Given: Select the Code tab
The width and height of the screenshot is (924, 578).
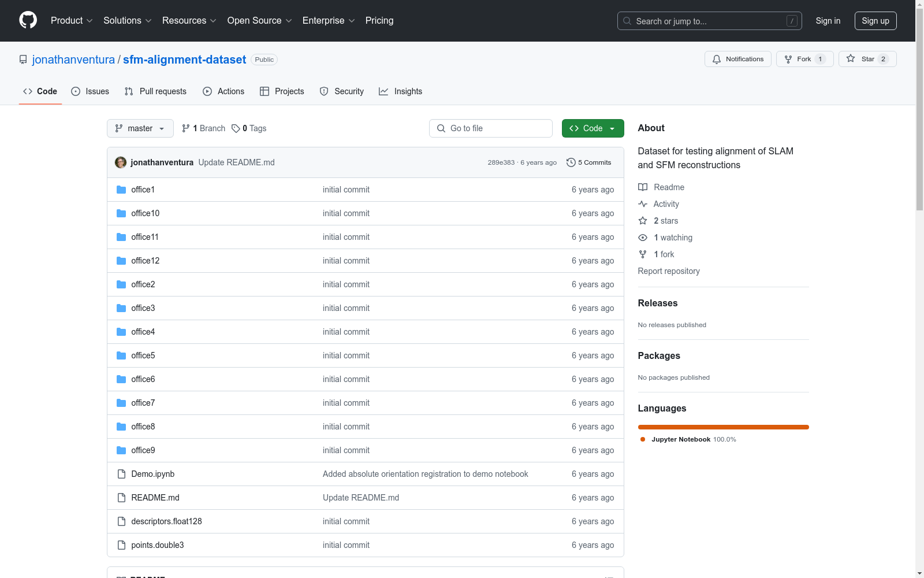Looking at the screenshot, I should [40, 91].
